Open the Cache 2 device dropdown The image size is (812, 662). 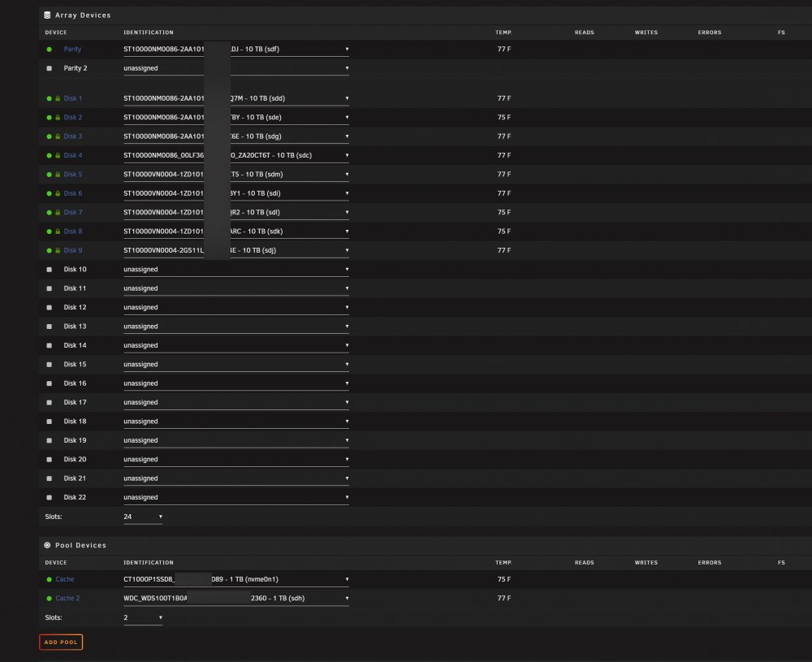tap(236, 599)
